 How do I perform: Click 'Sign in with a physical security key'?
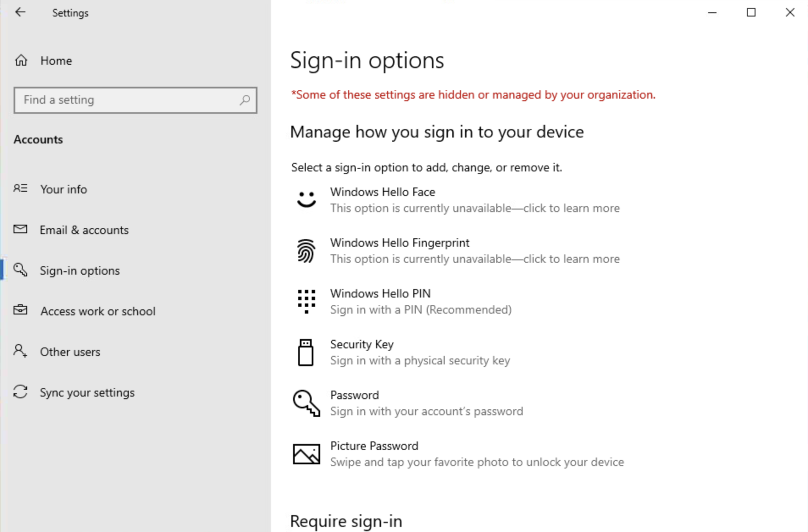420,361
